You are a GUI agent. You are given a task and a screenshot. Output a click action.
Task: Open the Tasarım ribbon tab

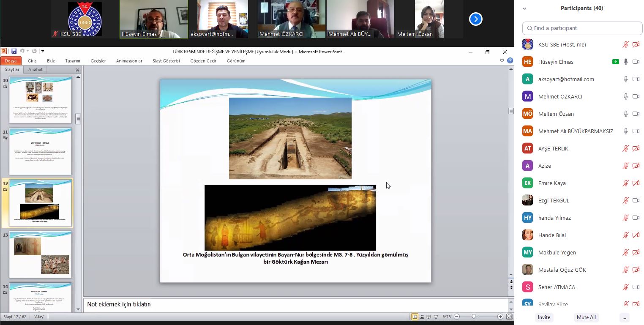point(73,61)
